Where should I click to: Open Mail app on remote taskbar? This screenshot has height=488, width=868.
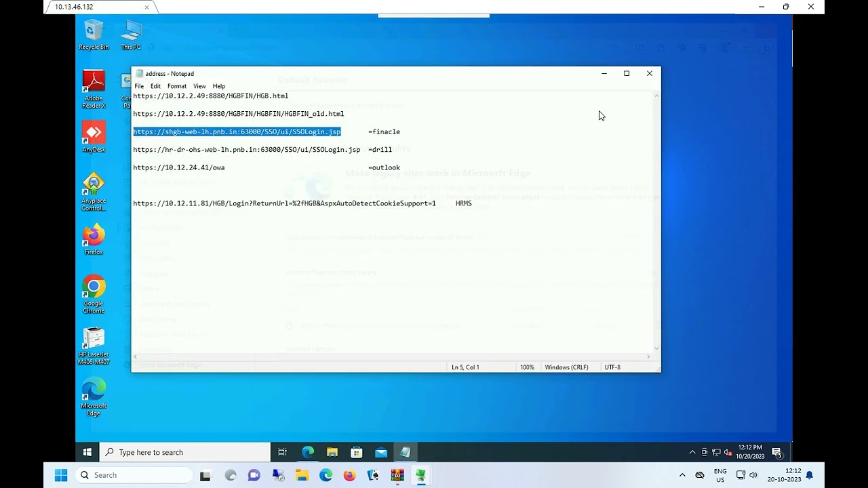click(380, 452)
